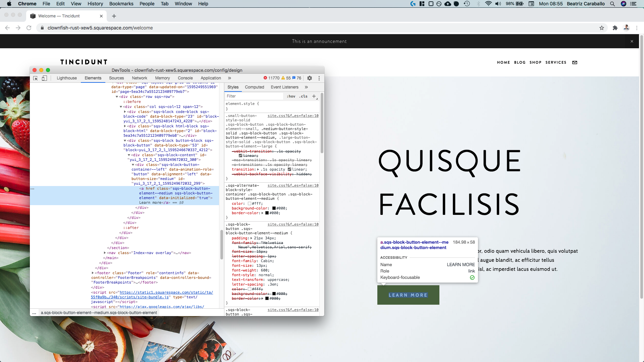Bookmark this page with the star icon
The width and height of the screenshot is (644, 362).
point(602,28)
